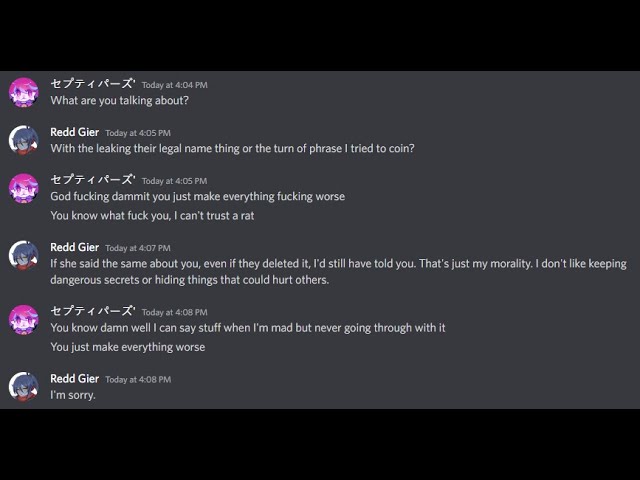This screenshot has width=640, height=480.
Task: Click Redd Gier's avatar next to "I'm sorry."
Action: click(23, 386)
